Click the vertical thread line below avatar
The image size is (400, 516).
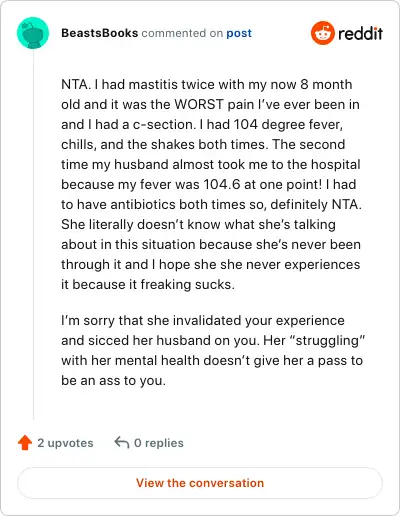[x=33, y=234]
